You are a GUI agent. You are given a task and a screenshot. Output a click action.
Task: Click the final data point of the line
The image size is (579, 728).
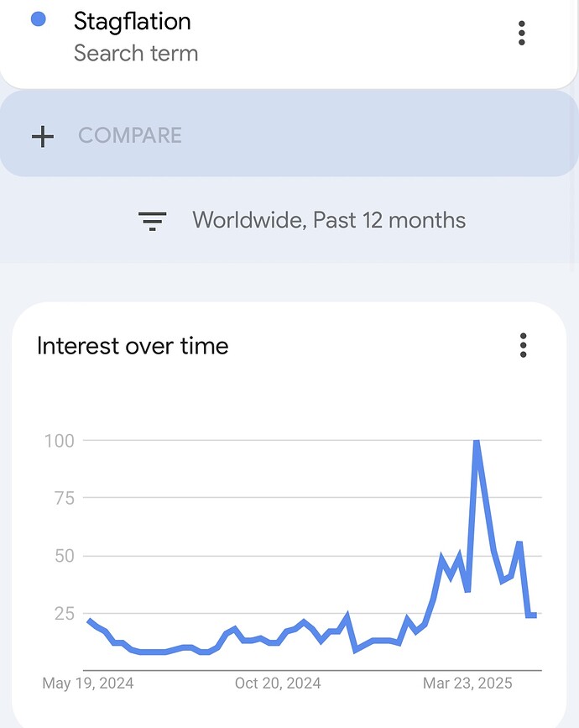[535, 615]
